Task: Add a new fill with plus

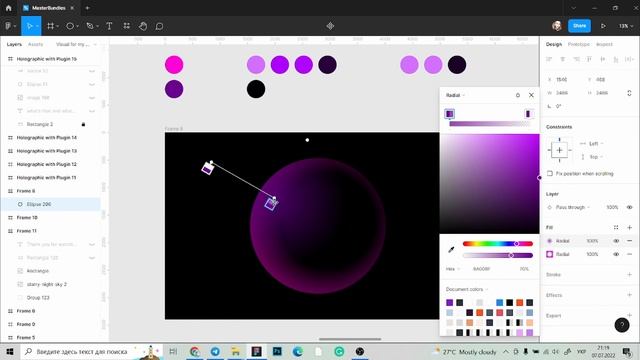Action: pyautogui.click(x=629, y=227)
